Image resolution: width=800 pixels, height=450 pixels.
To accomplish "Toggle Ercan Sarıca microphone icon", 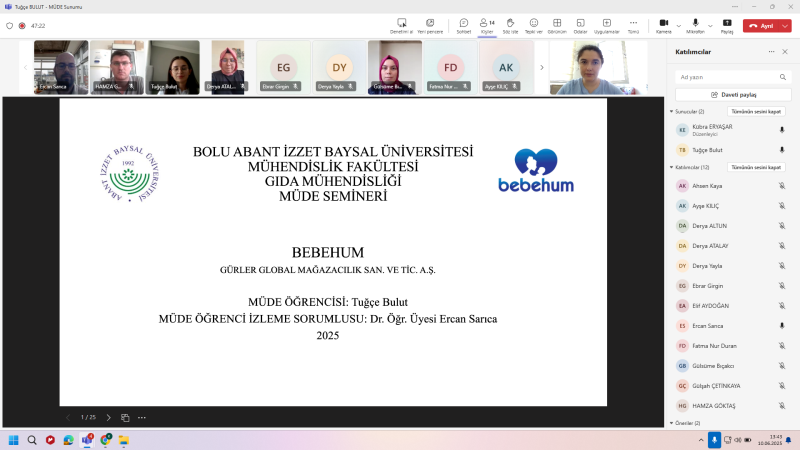I will click(x=782, y=326).
